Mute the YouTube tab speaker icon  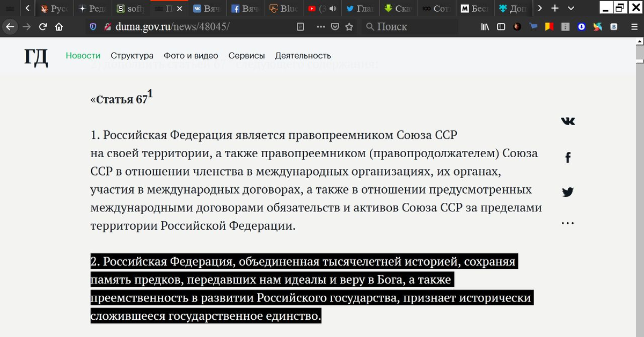333,9
